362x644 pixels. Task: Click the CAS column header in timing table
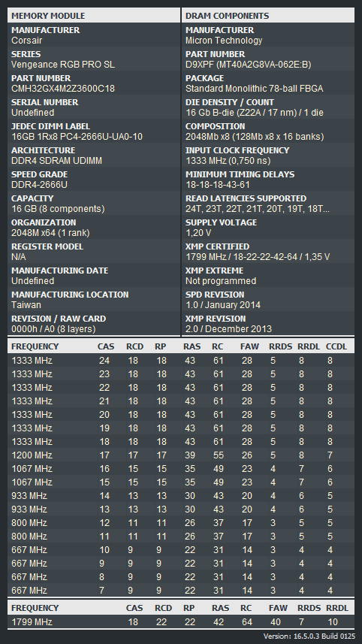pyautogui.click(x=106, y=346)
